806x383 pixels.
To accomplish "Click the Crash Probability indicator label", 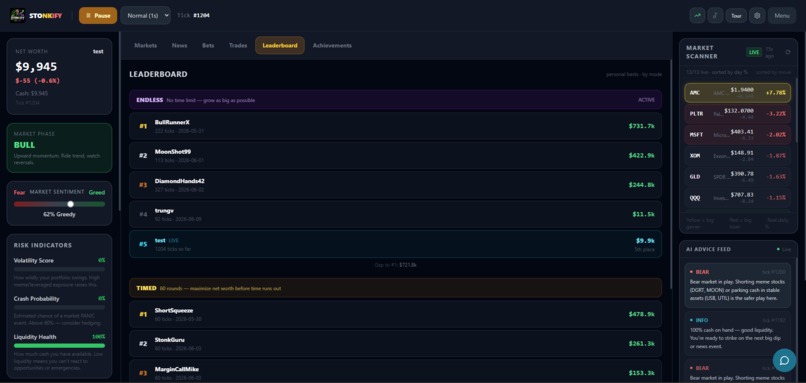I will [x=36, y=299].
